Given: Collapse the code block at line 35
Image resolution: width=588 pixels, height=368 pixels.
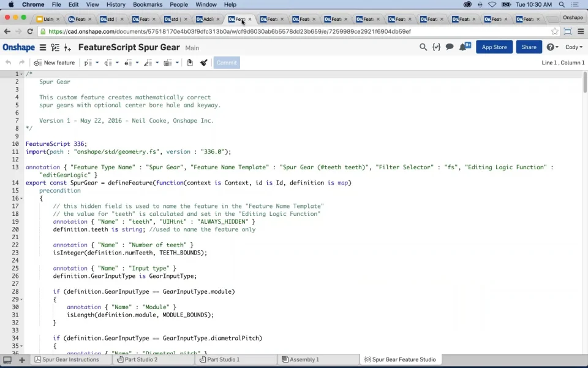Looking at the screenshot, I should click(21, 346).
